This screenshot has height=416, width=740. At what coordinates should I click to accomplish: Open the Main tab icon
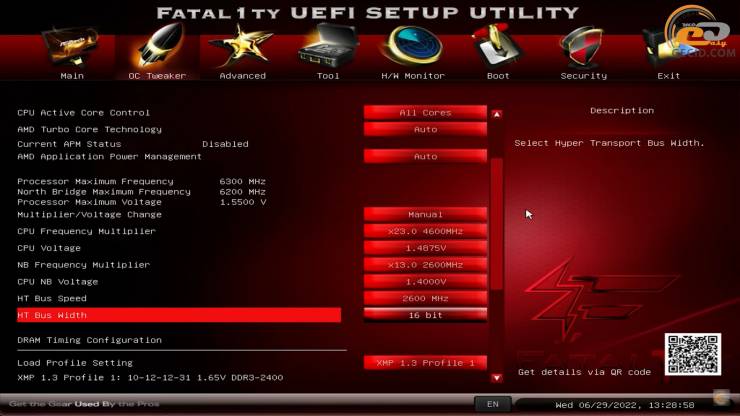coord(72,47)
